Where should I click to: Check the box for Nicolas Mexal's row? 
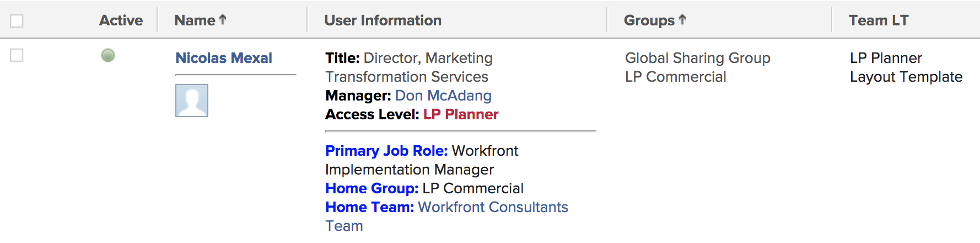(x=17, y=55)
